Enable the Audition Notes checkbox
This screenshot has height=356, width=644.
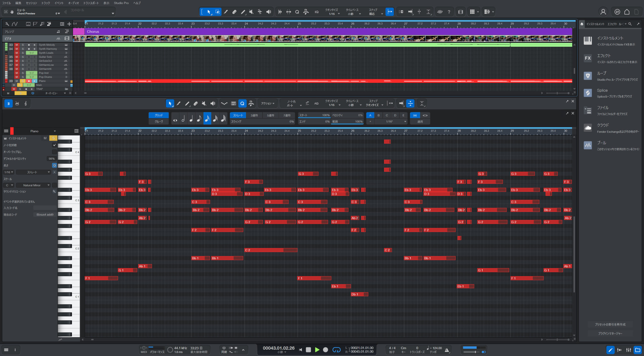pyautogui.click(x=54, y=145)
